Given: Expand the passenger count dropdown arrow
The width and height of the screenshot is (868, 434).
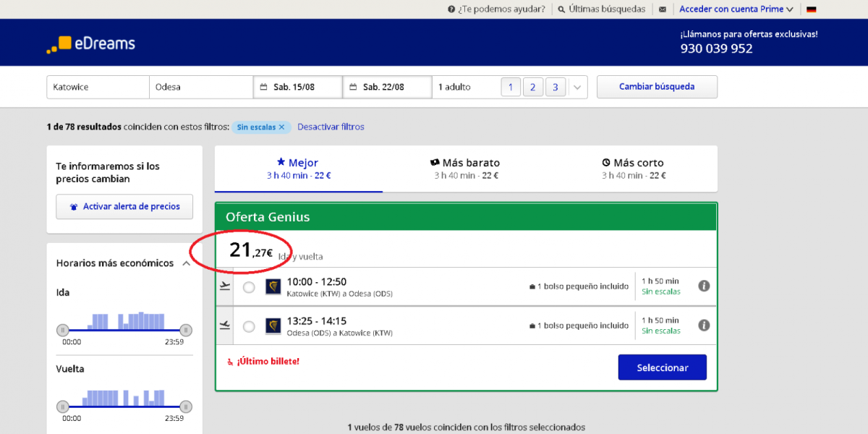Looking at the screenshot, I should [577, 88].
